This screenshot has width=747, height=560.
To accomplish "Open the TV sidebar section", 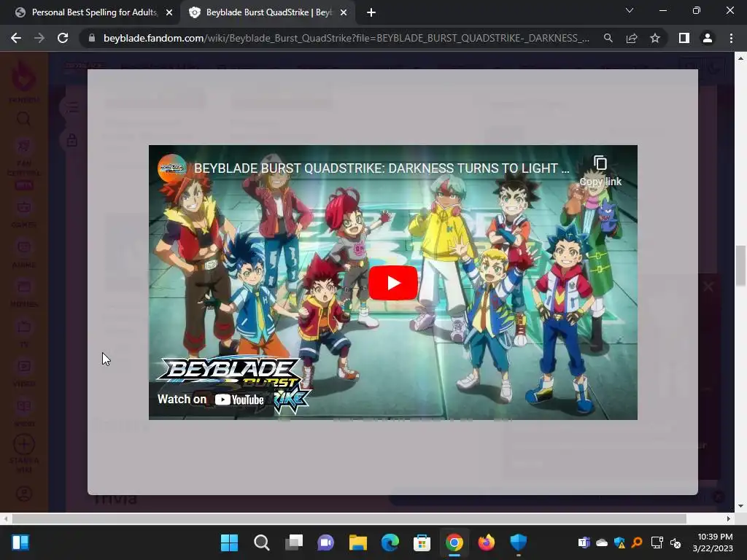I will click(x=24, y=333).
